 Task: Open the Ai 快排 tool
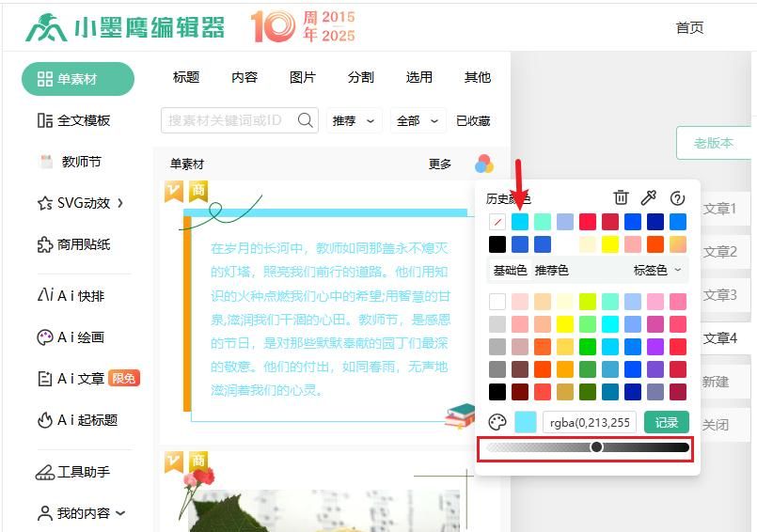71,295
